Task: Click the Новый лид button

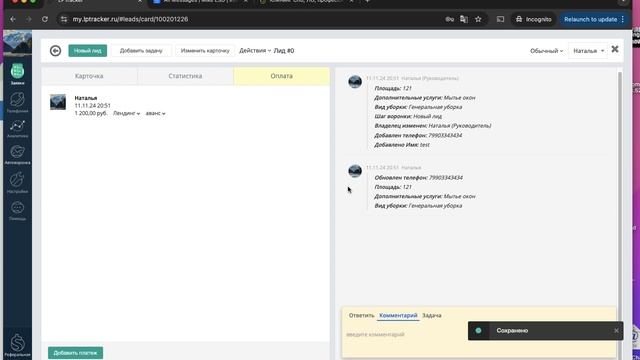Action: tap(88, 51)
